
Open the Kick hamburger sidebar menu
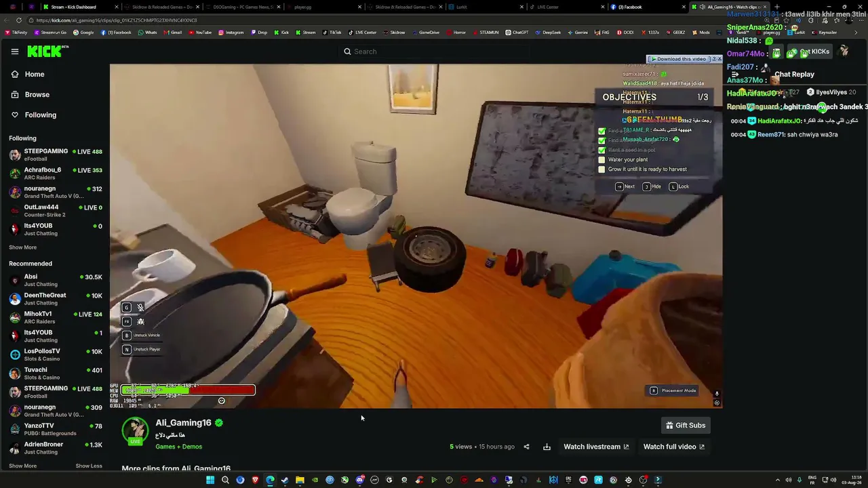(14, 52)
